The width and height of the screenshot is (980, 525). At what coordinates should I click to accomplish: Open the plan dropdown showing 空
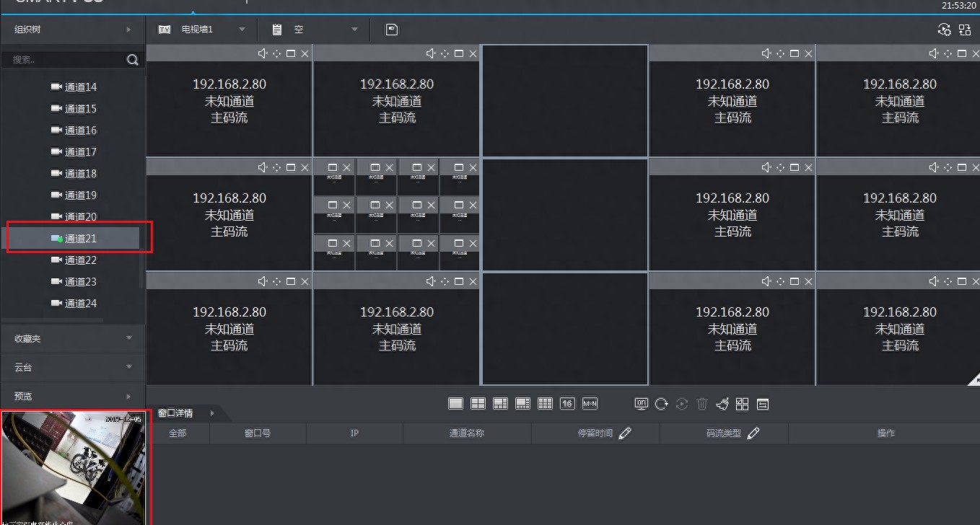[354, 30]
